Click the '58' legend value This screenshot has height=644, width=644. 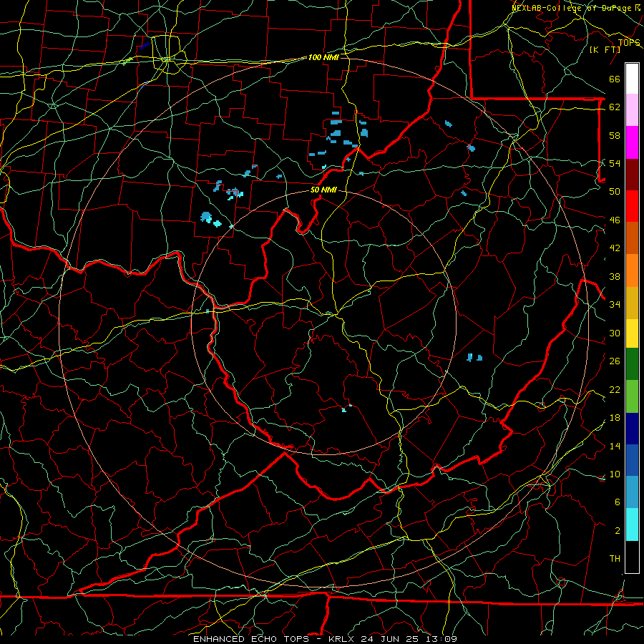click(615, 135)
